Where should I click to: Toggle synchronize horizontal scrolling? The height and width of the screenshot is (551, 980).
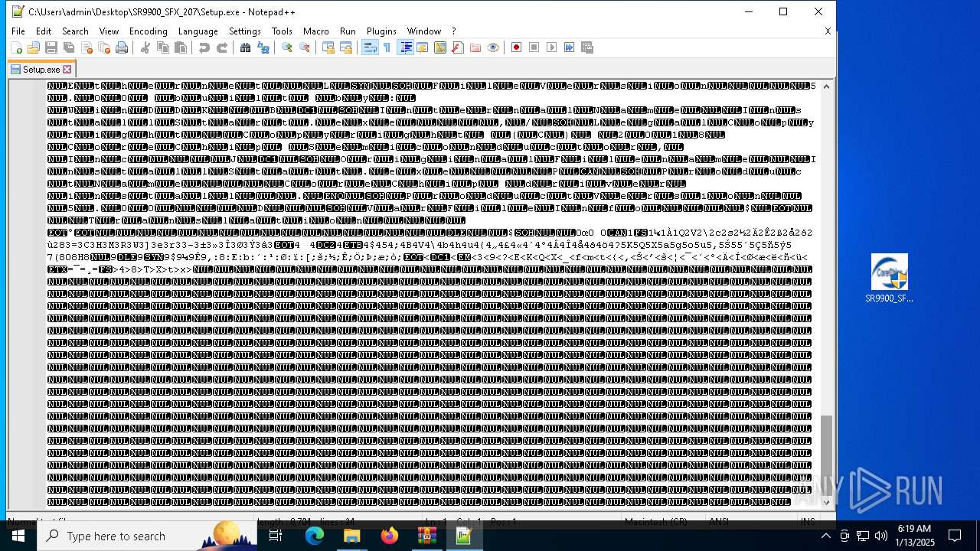click(x=346, y=47)
